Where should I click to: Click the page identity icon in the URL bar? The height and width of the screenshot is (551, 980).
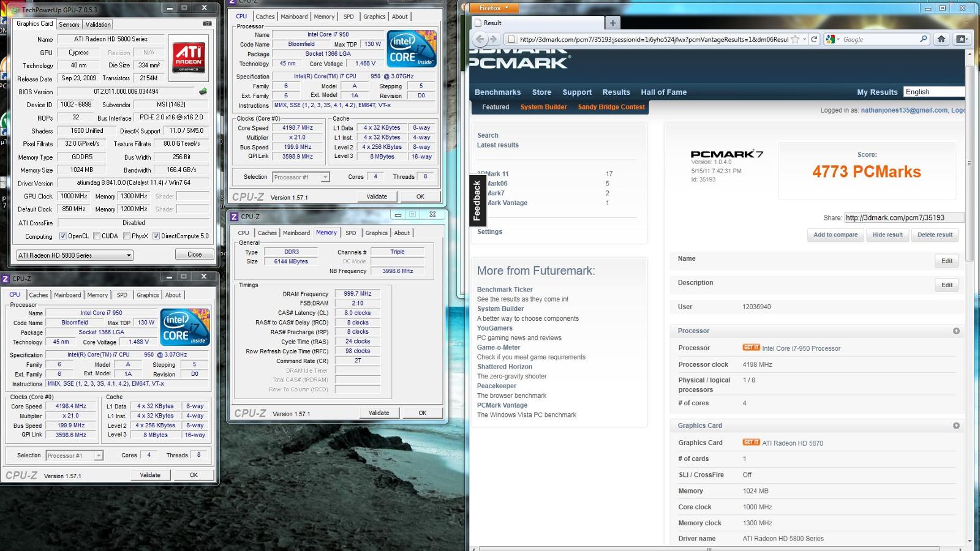(511, 39)
